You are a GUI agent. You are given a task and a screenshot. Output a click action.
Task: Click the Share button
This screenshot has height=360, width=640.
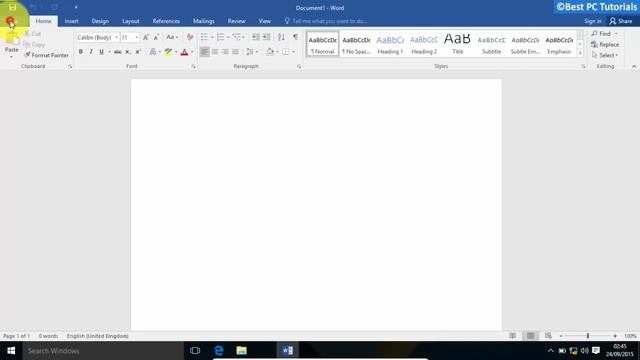pyautogui.click(x=621, y=21)
